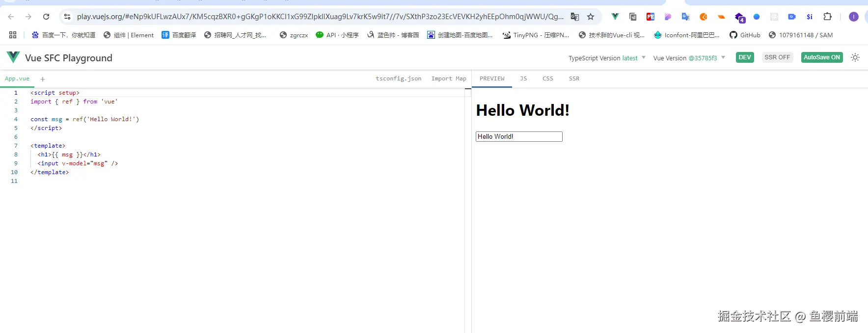Click the blue circle extension icon
Viewport: 868px width, 333px height.
click(x=757, y=17)
